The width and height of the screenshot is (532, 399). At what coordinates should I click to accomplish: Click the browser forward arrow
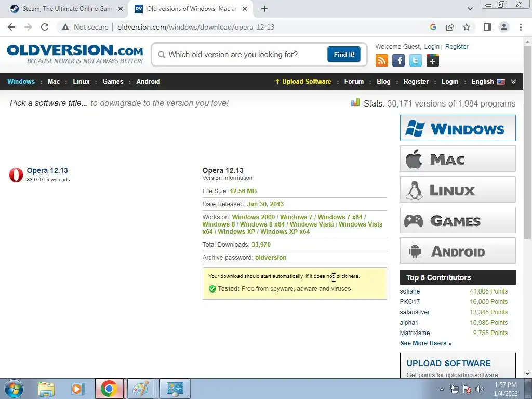click(x=28, y=27)
